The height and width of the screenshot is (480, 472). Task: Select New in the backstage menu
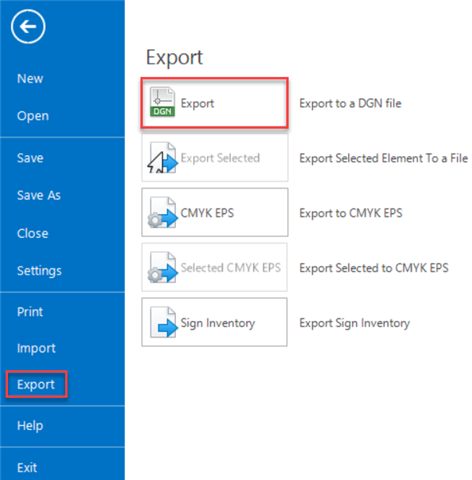click(x=30, y=79)
